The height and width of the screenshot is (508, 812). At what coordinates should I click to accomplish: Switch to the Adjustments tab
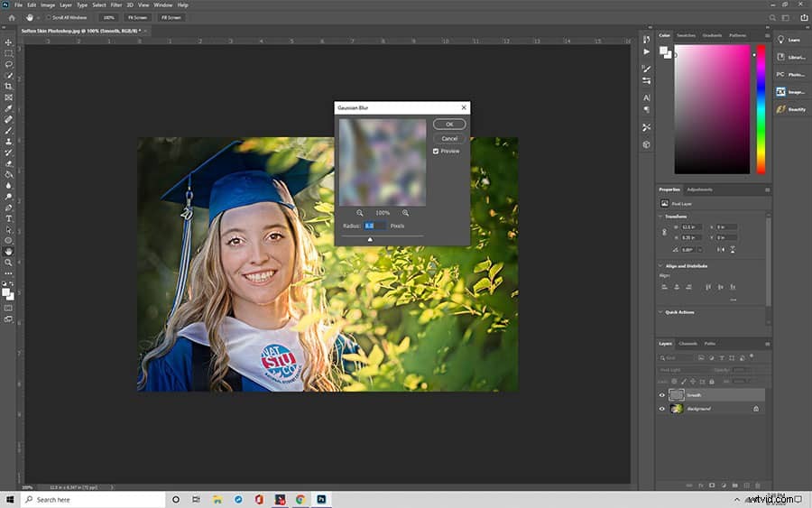(699, 190)
